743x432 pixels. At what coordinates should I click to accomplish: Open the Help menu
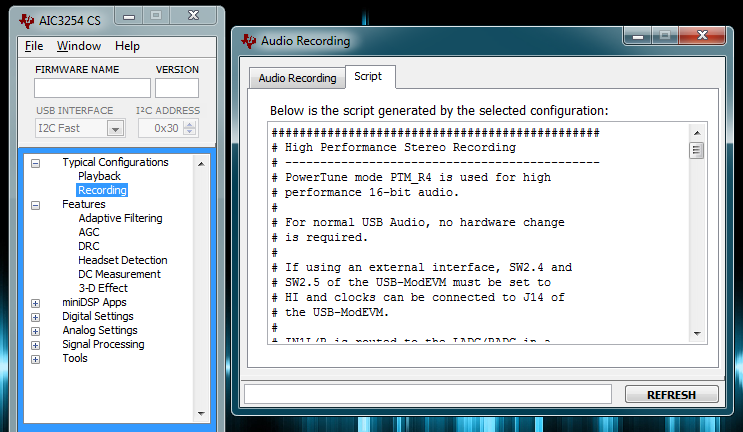(x=127, y=46)
